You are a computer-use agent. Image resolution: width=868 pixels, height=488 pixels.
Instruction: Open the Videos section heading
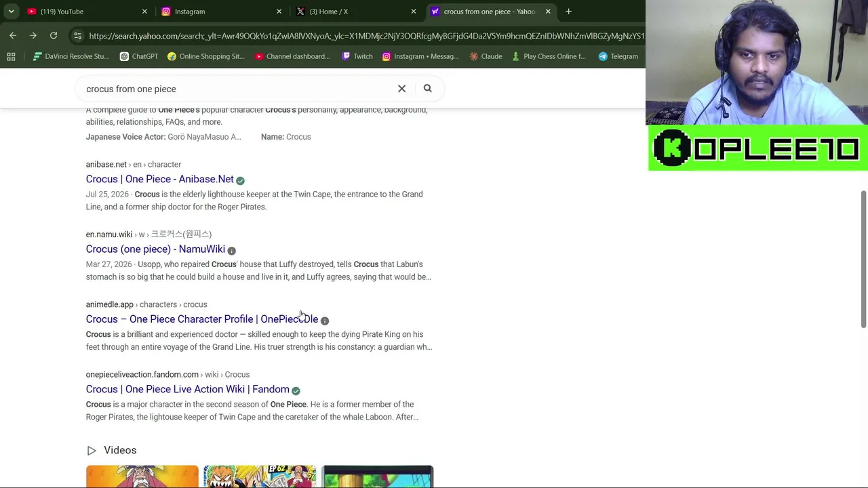tap(120, 450)
